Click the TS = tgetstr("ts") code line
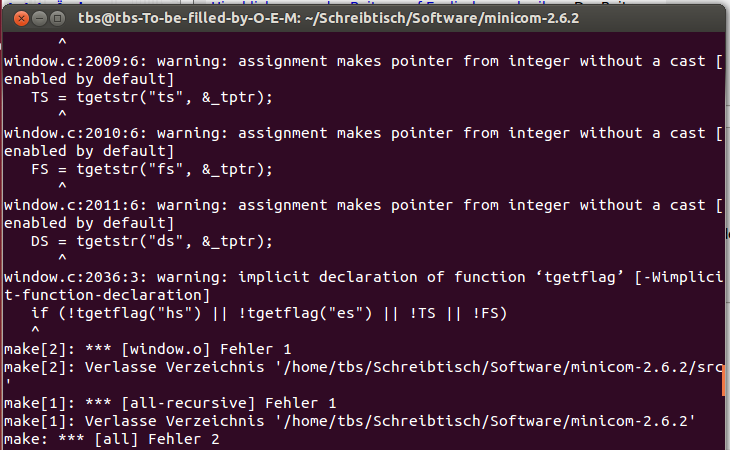This screenshot has height=450, width=730. pos(152,97)
